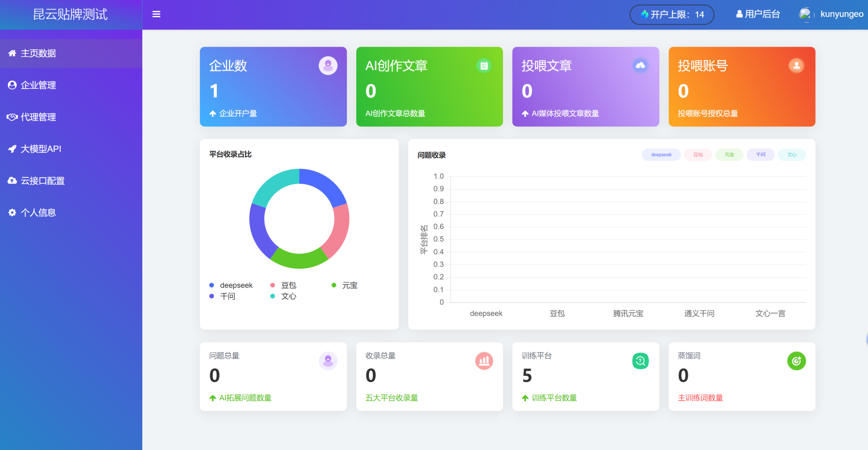
Task: Hide the 文心 series in 问题收录 chart
Action: point(792,155)
